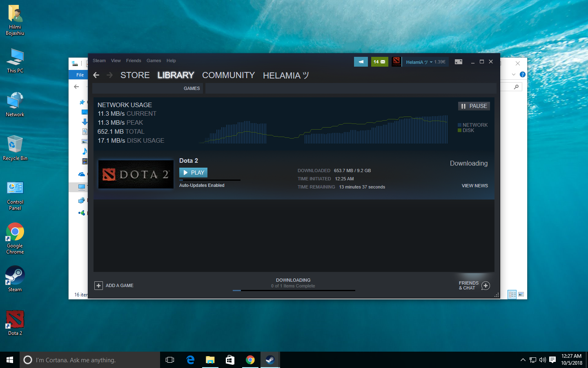Click the VIEW NEWS link
This screenshot has height=368, width=588.
tap(474, 186)
